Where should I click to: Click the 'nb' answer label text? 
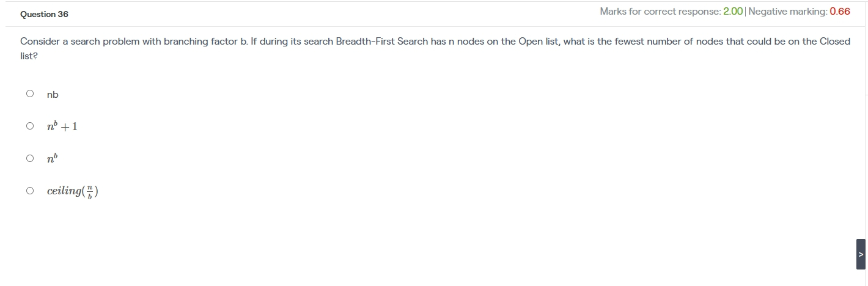click(x=53, y=95)
